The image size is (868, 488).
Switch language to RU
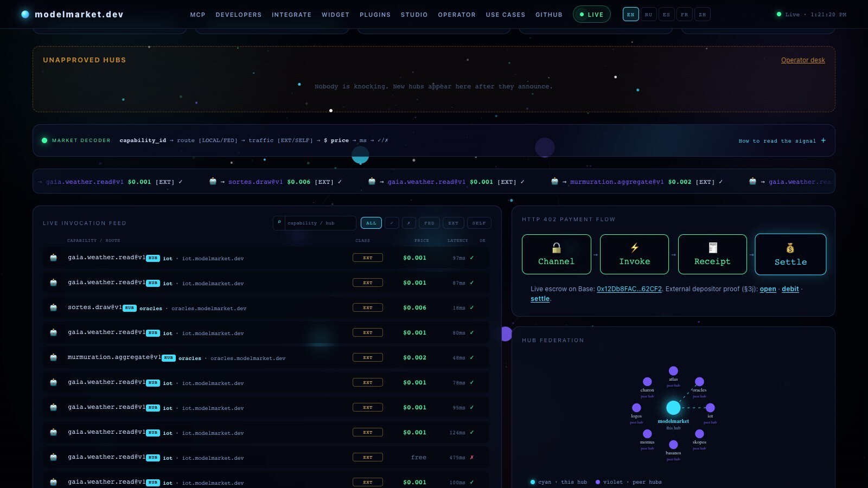(649, 15)
